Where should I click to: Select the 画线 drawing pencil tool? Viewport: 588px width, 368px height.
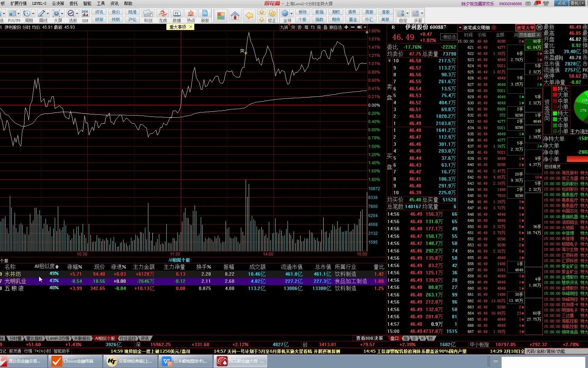coord(42,13)
